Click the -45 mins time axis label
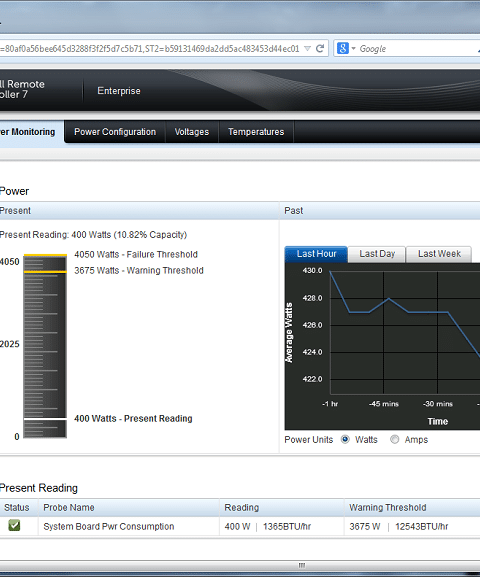480x577 pixels. pyautogui.click(x=384, y=404)
